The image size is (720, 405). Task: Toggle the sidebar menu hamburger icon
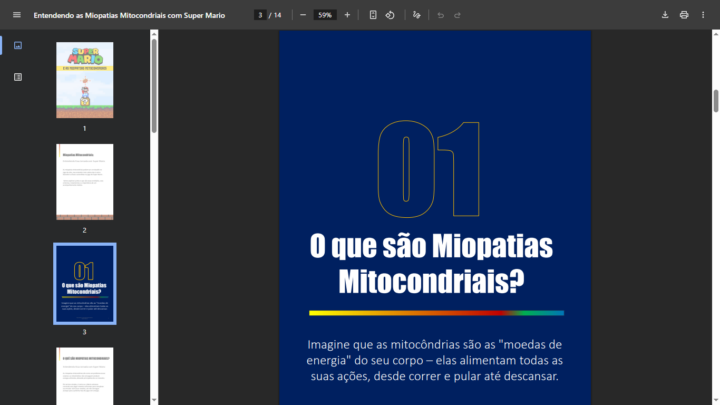[16, 15]
